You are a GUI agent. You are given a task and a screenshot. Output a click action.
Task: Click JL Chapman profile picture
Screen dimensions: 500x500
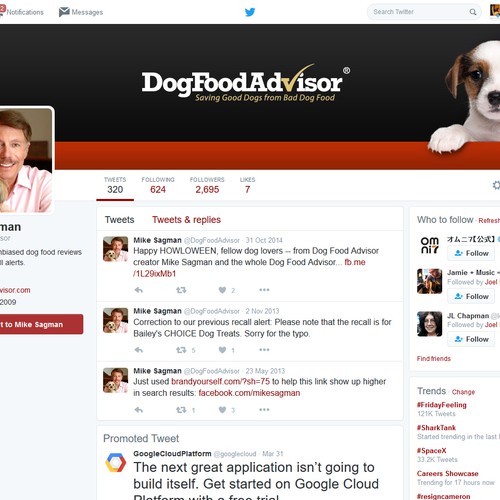pos(429,324)
